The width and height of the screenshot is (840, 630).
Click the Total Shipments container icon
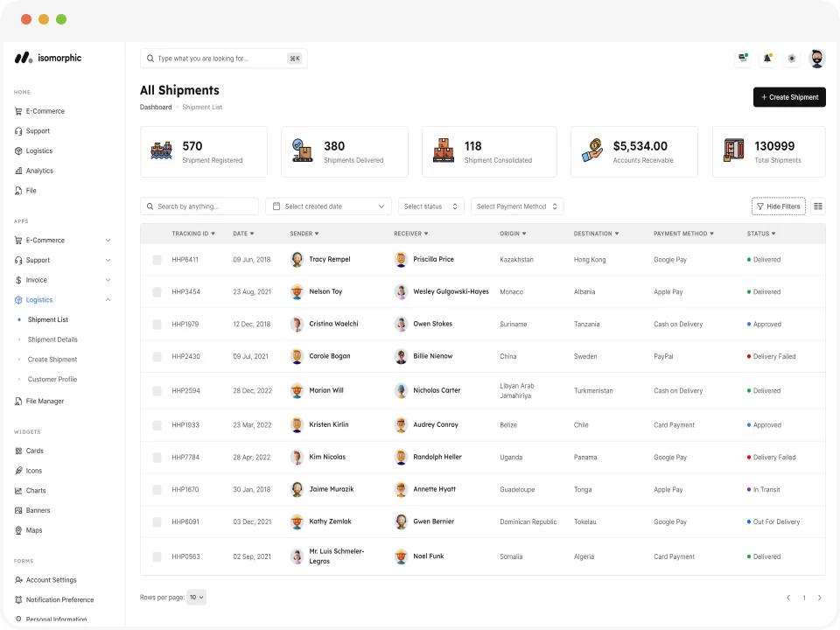[733, 150]
